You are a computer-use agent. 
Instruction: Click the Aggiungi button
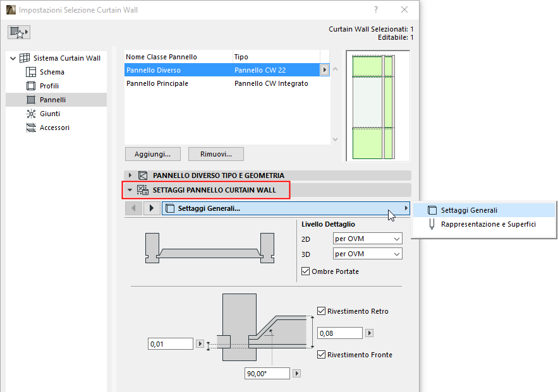152,154
